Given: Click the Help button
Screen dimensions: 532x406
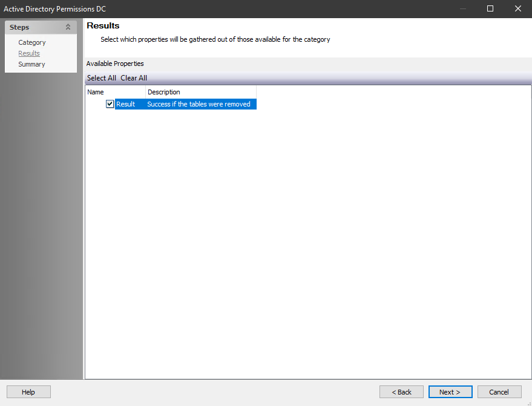Looking at the screenshot, I should [x=28, y=391].
